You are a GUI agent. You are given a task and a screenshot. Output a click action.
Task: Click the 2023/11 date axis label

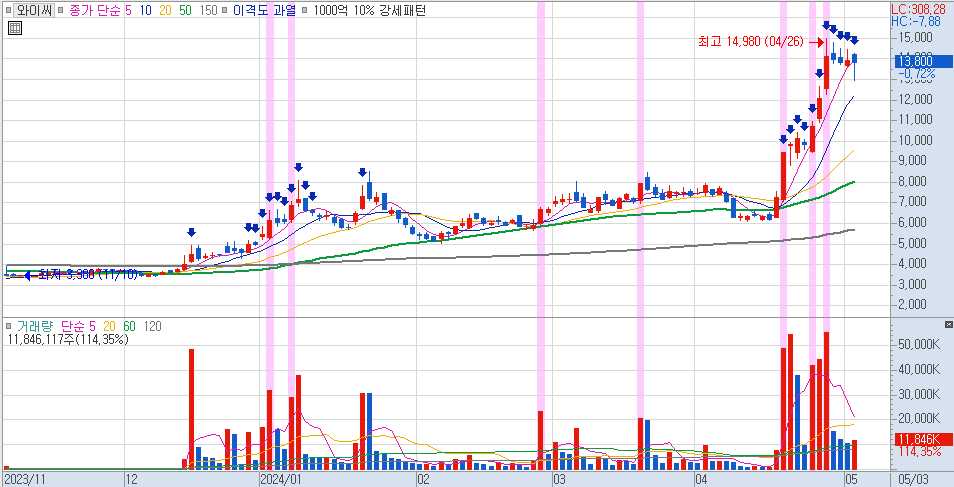pyautogui.click(x=24, y=478)
